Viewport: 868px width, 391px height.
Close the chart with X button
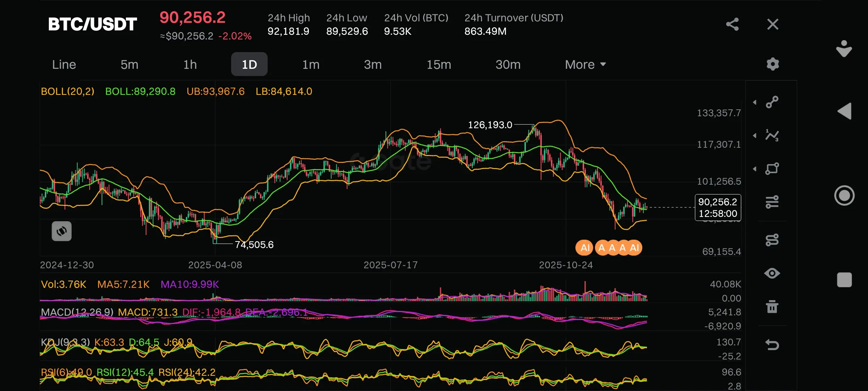click(x=773, y=24)
